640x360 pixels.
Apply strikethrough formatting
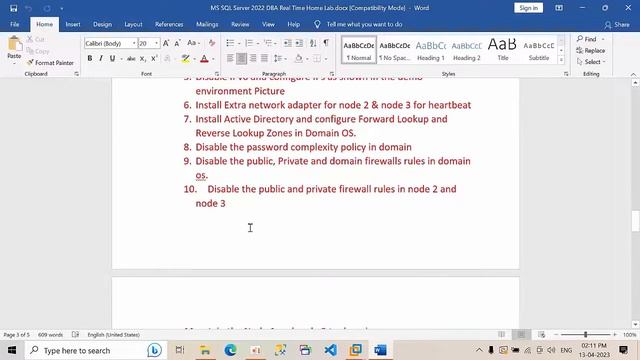pyautogui.click(x=131, y=59)
